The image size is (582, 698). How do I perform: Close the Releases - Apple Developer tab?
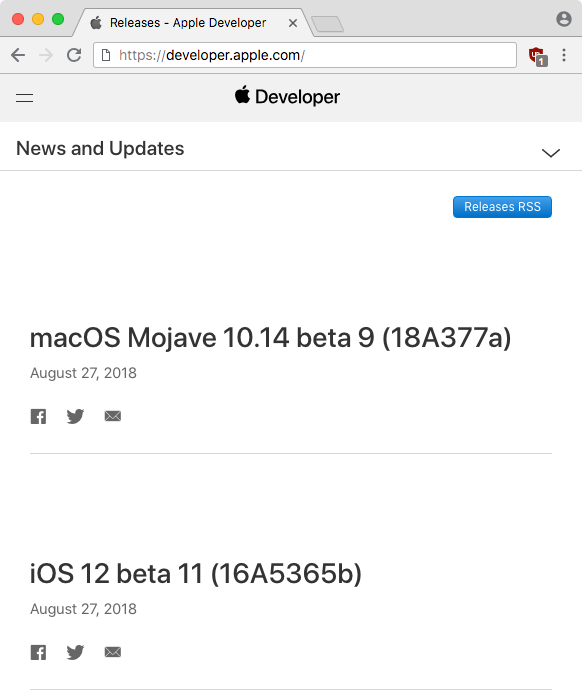[293, 23]
